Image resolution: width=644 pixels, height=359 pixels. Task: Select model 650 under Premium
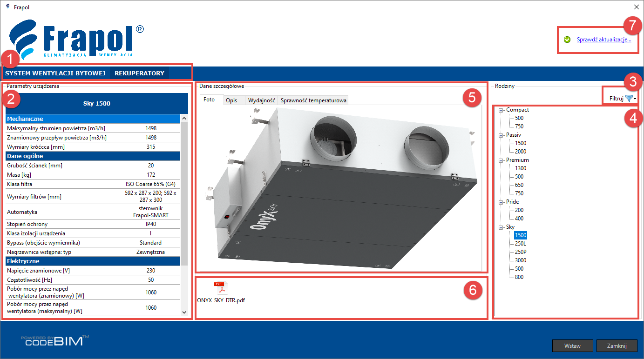tap(519, 185)
